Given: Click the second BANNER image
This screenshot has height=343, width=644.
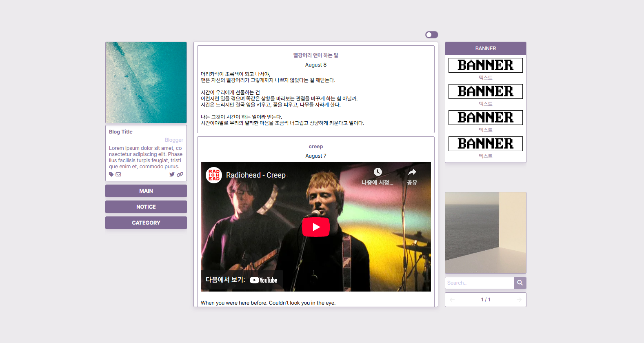Looking at the screenshot, I should [x=486, y=91].
